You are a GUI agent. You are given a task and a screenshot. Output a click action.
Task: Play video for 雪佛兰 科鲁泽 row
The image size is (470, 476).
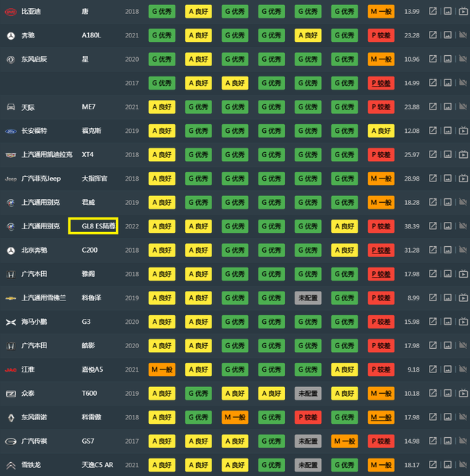coord(463,298)
